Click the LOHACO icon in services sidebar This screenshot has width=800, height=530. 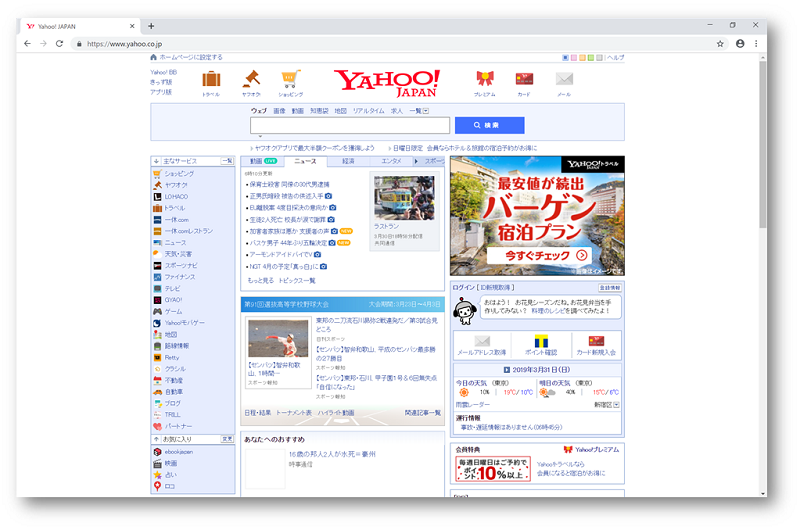(x=158, y=196)
